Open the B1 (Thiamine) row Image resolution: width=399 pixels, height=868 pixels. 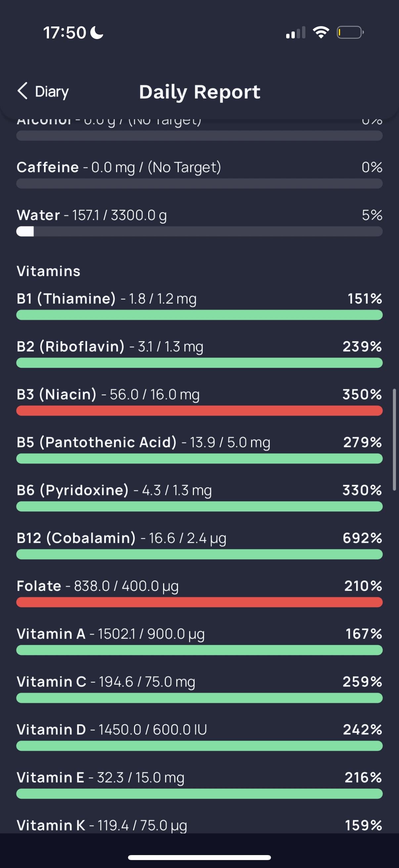pyautogui.click(x=199, y=306)
